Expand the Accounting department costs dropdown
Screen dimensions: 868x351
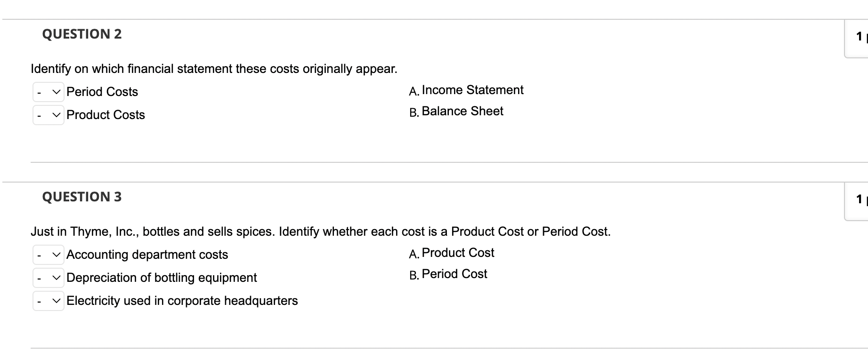coord(49,255)
